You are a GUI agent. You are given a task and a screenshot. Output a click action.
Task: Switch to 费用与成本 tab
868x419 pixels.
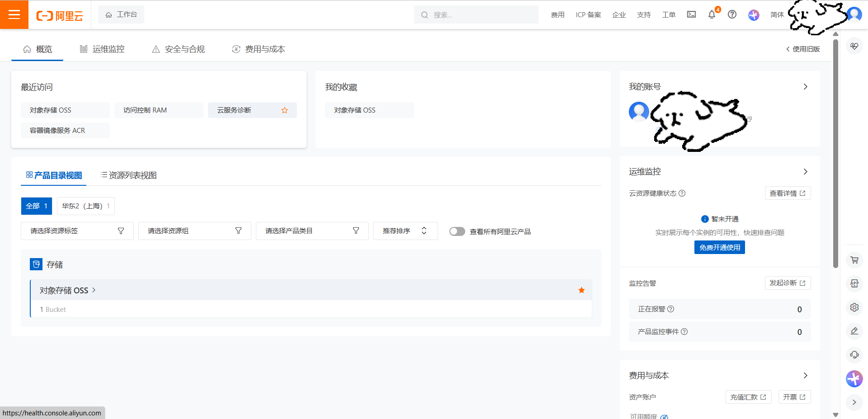(259, 49)
